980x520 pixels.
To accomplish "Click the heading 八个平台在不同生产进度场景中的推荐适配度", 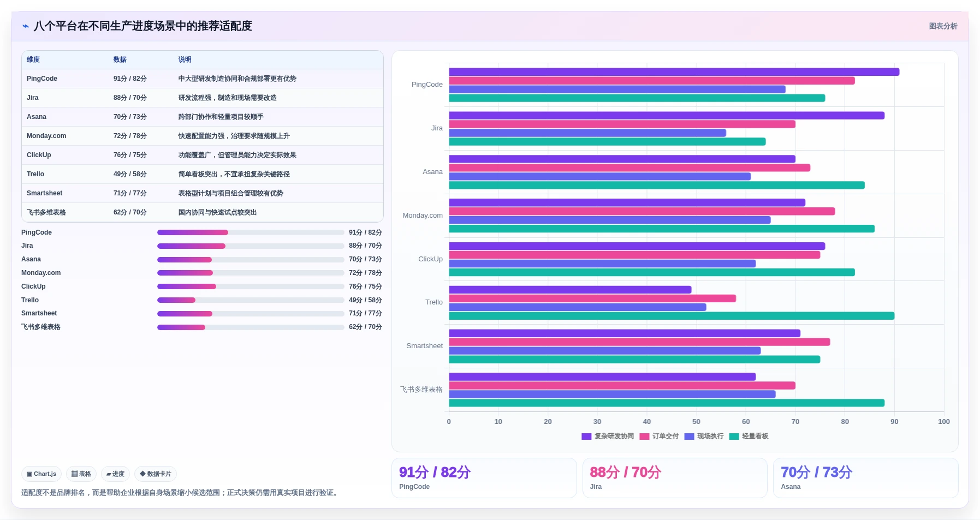I will (x=143, y=26).
